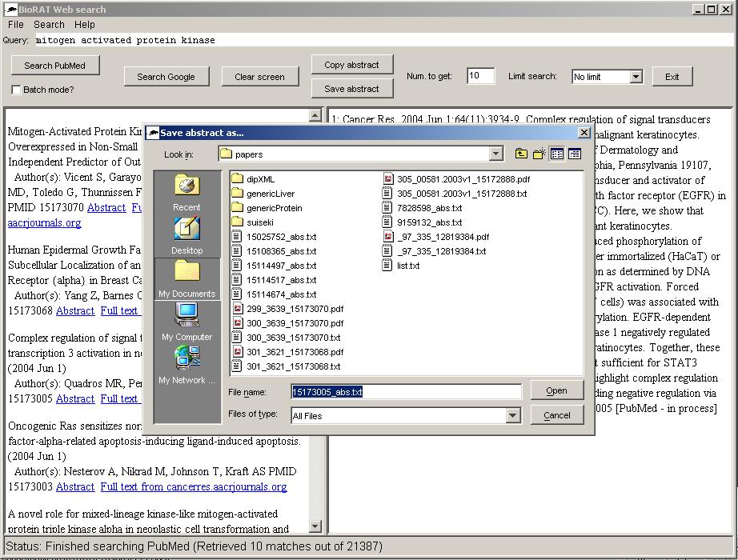The height and width of the screenshot is (560, 738).
Task: Click the Up One Level folder icon
Action: (521, 154)
